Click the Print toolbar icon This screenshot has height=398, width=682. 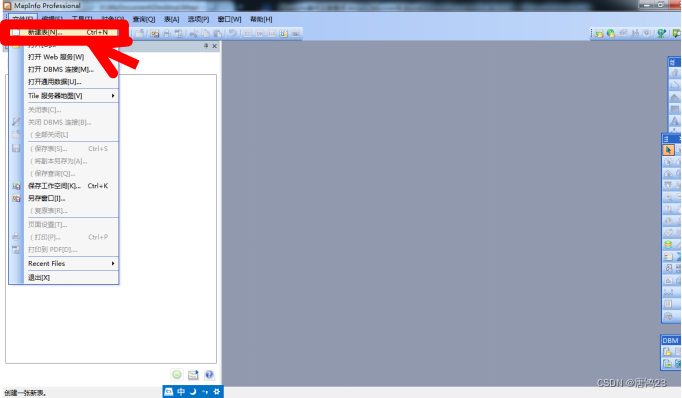[x=167, y=33]
